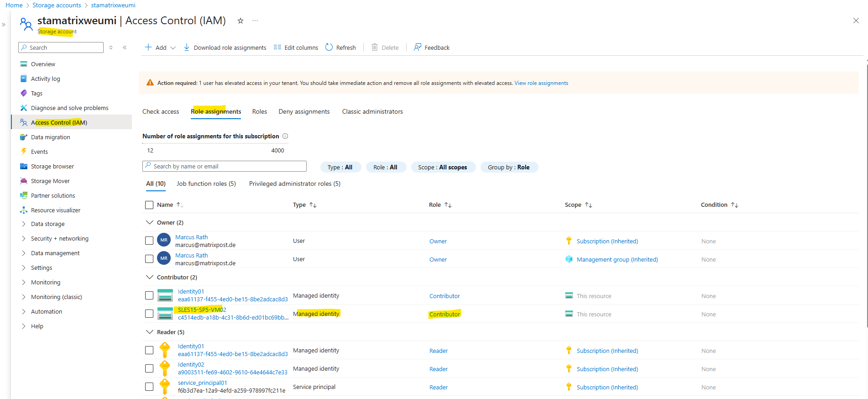Check the Identity01 Contributor row
This screenshot has height=399, width=868.
(149, 295)
